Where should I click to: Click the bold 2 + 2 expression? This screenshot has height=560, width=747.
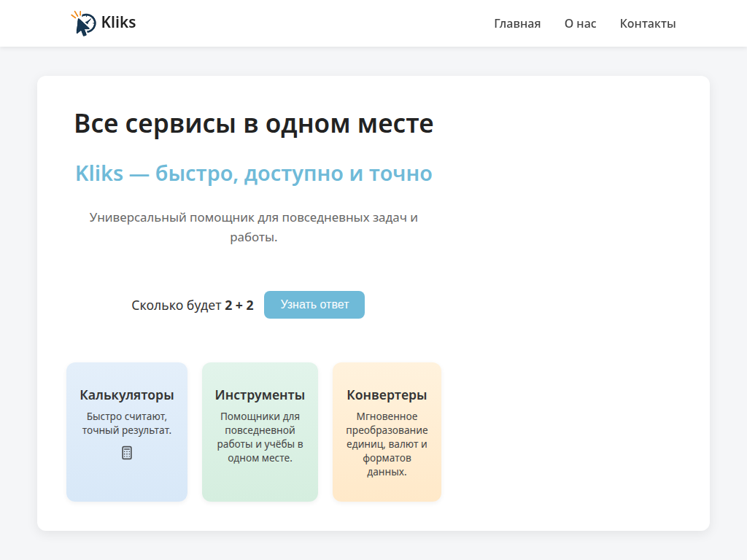tap(239, 305)
